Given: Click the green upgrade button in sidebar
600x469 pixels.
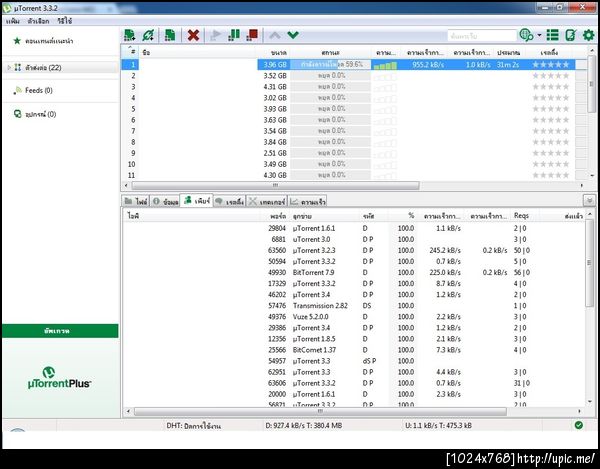Looking at the screenshot, I should coord(60,331).
